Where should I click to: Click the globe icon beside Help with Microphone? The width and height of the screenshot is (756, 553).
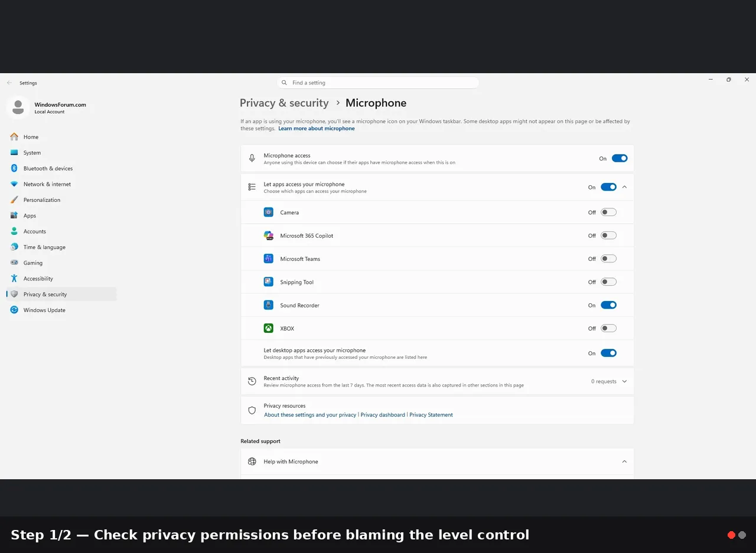252,462
